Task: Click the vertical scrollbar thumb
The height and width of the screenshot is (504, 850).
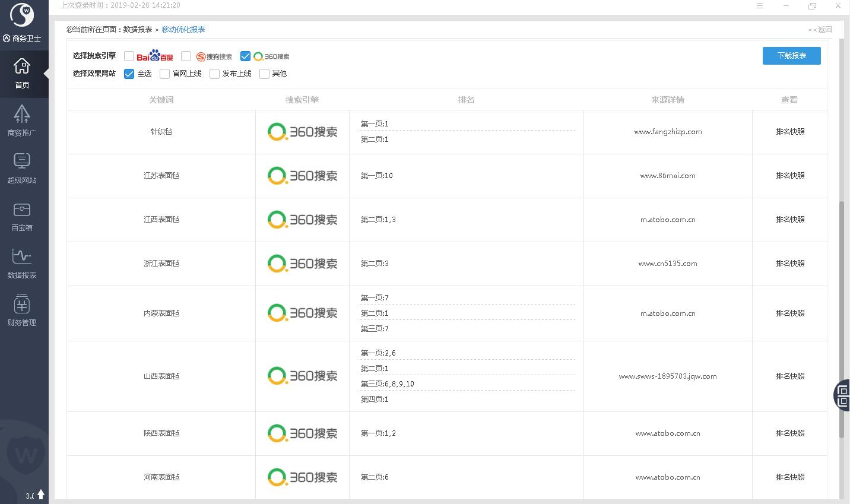Action: 841,321
